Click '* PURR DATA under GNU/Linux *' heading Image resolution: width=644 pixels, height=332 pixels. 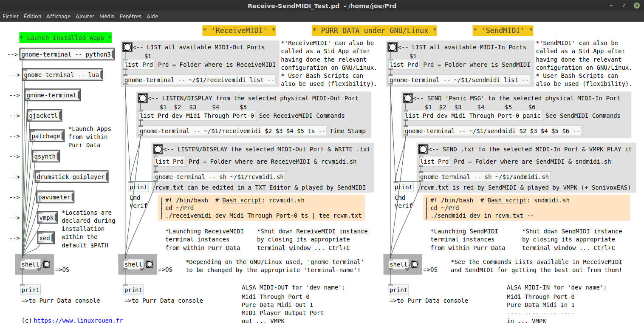[x=374, y=31]
